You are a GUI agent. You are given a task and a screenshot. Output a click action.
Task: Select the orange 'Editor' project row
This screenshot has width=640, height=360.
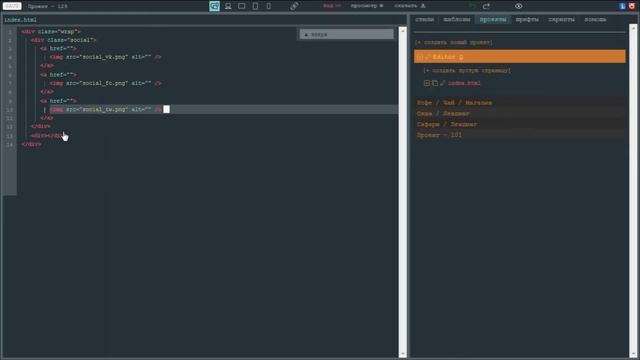point(519,57)
